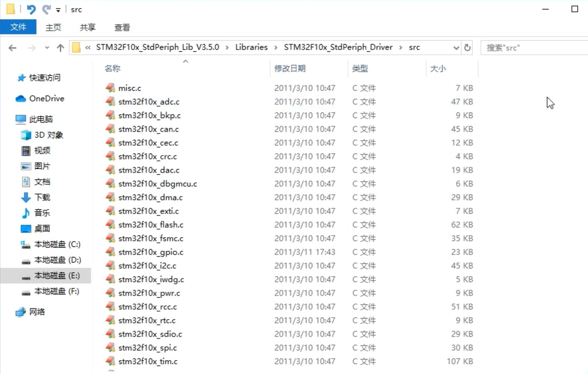Click the stm32f10x_bkp.c file icon
588x374 pixels.
[x=110, y=115]
